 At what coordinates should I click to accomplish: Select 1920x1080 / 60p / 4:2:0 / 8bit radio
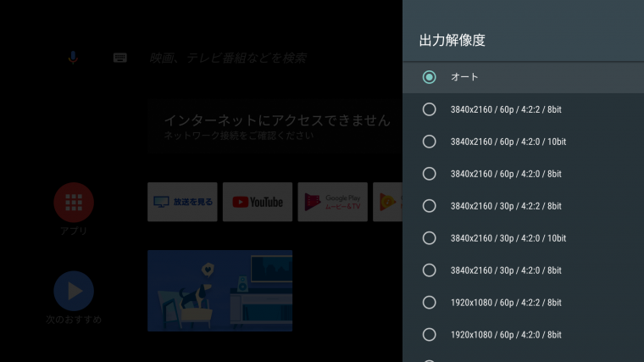[x=430, y=335]
